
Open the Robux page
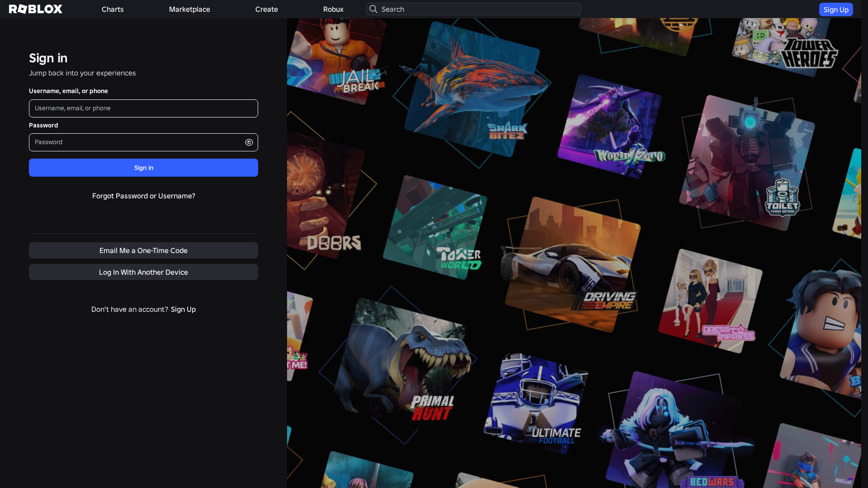click(x=333, y=9)
